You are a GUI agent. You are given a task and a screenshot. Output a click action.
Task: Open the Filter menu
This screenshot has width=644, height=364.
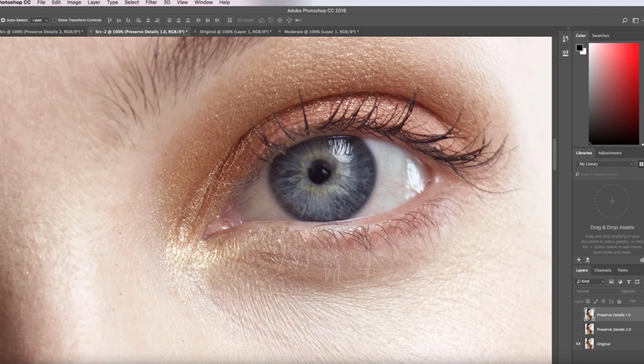(x=151, y=3)
